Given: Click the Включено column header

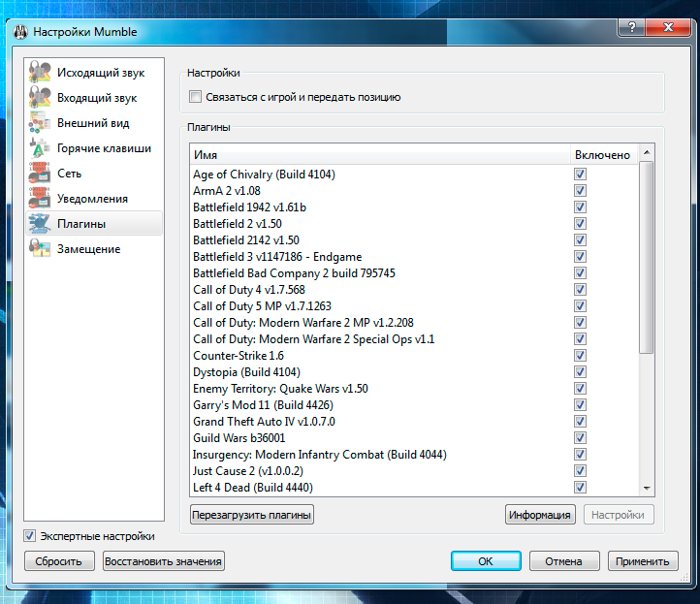Looking at the screenshot, I should point(604,155).
